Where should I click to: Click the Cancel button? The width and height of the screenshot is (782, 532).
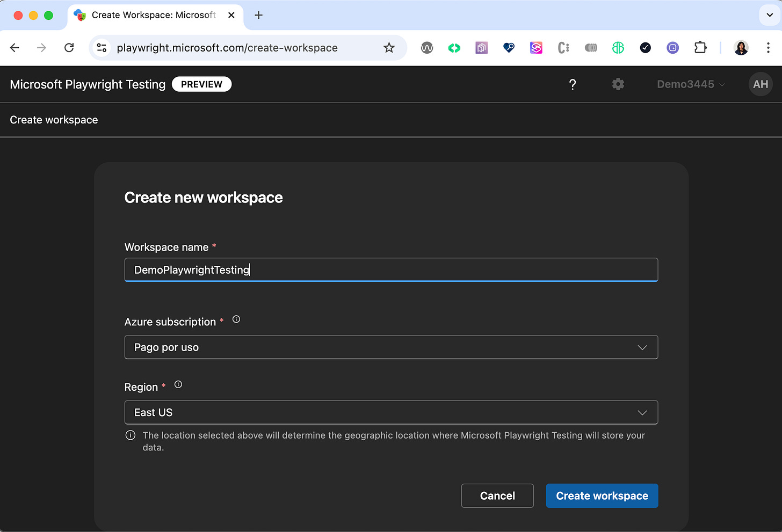pyautogui.click(x=497, y=495)
